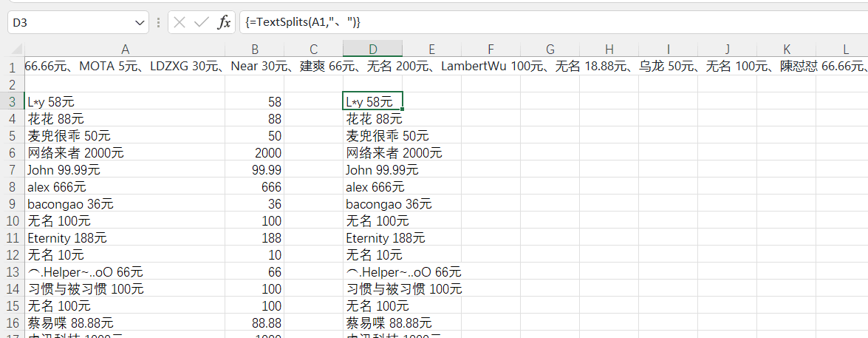Screen dimensions: 868x338
Task: Select row 16 header
Action: point(12,322)
